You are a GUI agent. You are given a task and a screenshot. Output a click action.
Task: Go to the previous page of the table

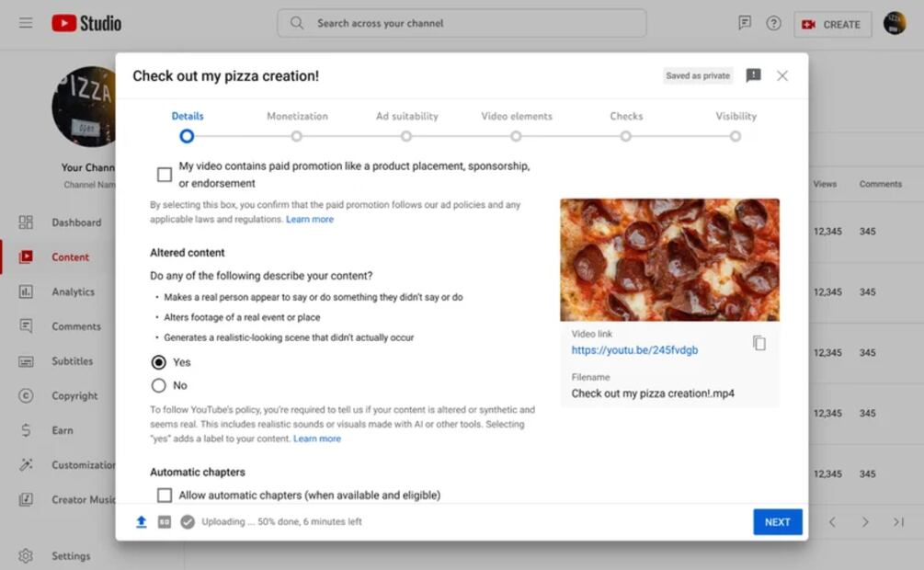pos(832,522)
